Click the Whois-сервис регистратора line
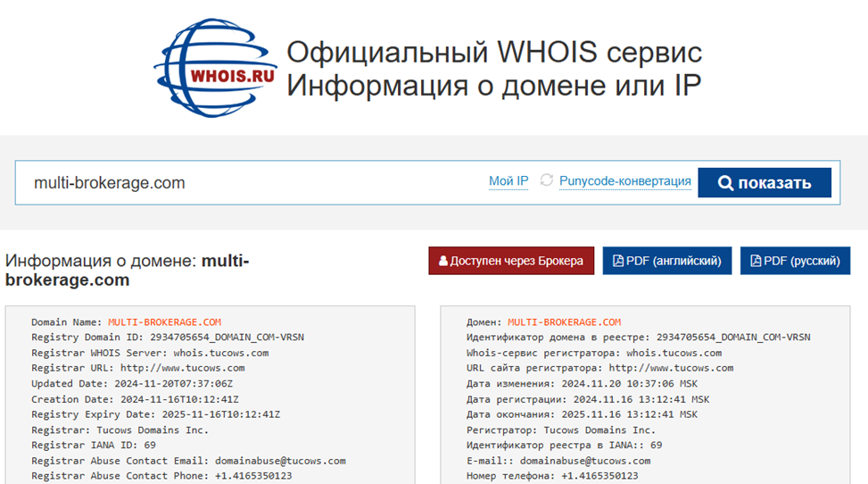The image size is (868, 484). click(594, 353)
